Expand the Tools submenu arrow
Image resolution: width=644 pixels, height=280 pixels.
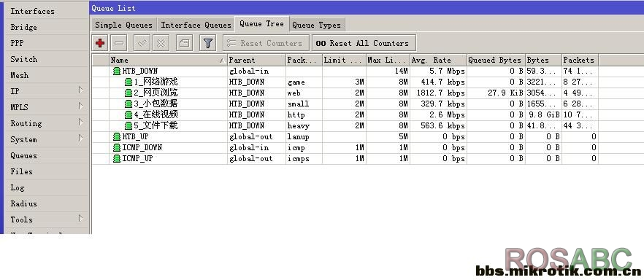pos(81,219)
